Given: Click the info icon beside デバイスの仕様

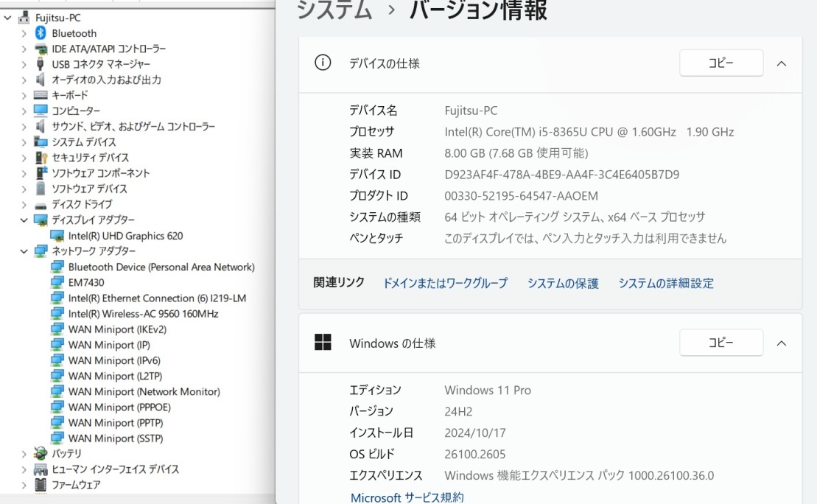Looking at the screenshot, I should [x=323, y=63].
